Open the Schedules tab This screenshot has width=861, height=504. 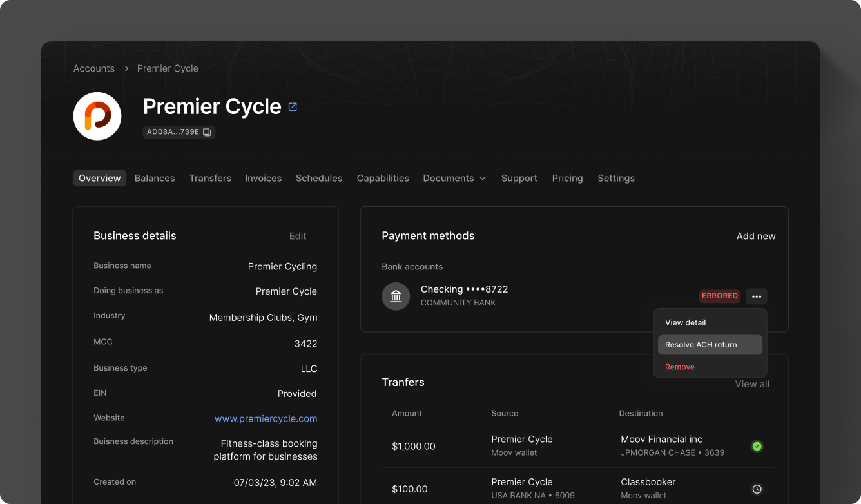coord(319,179)
